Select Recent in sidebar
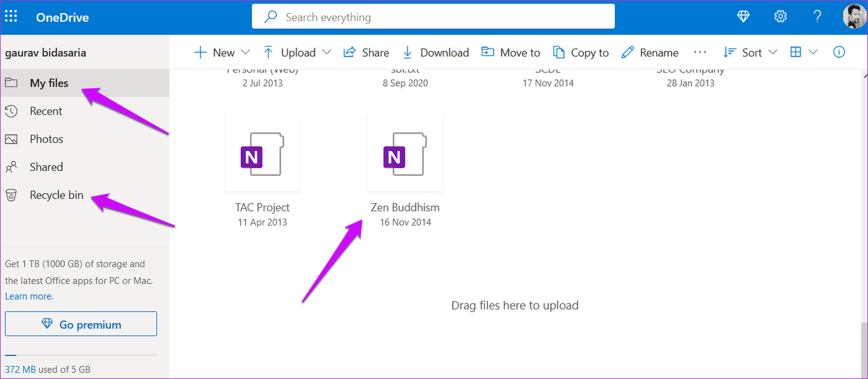This screenshot has height=379, width=868. tap(84, 111)
